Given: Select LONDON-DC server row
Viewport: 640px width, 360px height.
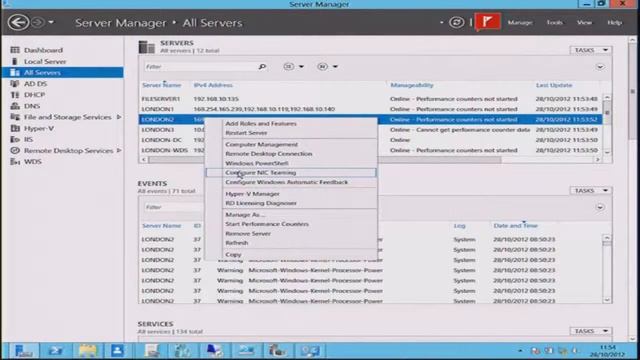Looking at the screenshot, I should click(371, 140).
